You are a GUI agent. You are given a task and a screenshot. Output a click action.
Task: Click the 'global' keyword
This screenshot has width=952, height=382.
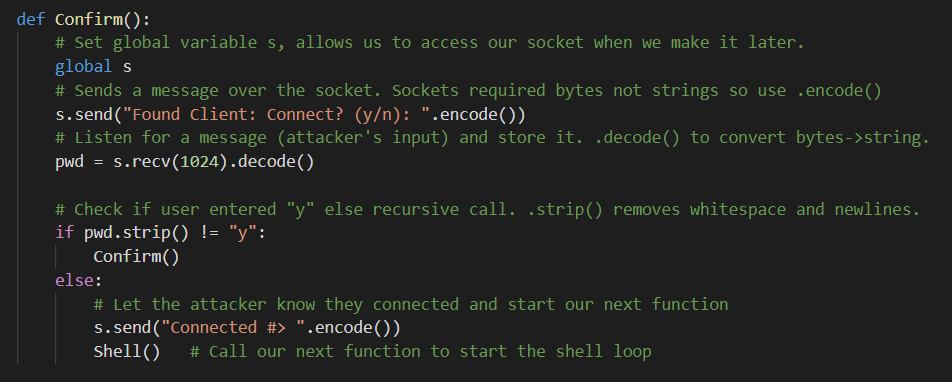[x=84, y=67]
